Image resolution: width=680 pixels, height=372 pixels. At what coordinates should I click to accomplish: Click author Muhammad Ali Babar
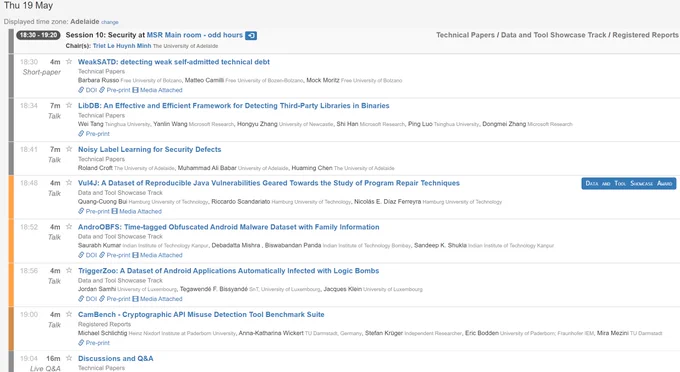coord(207,168)
